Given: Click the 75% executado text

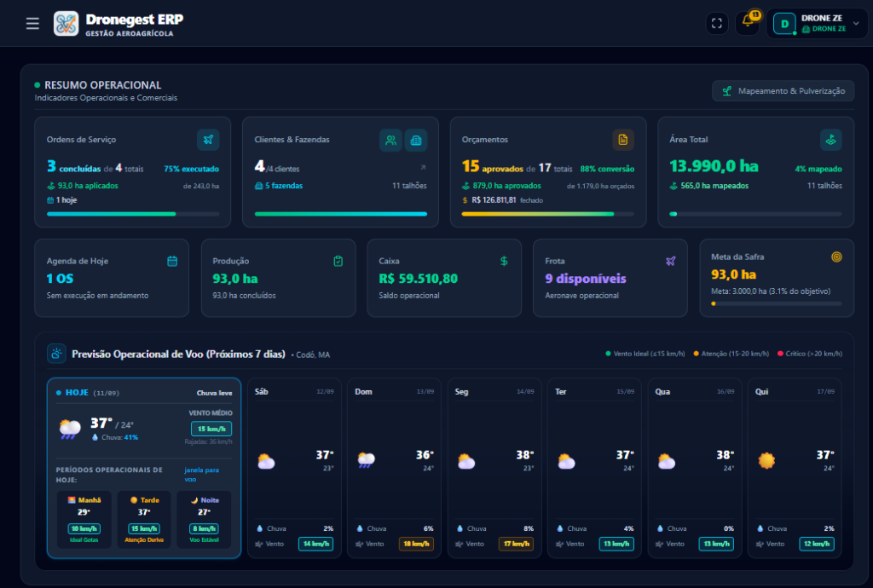Looking at the screenshot, I should point(192,169).
